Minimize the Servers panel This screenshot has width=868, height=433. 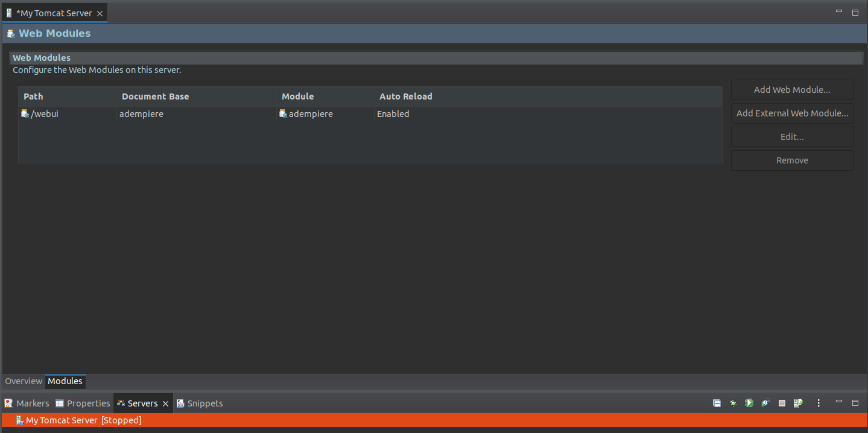pos(838,402)
